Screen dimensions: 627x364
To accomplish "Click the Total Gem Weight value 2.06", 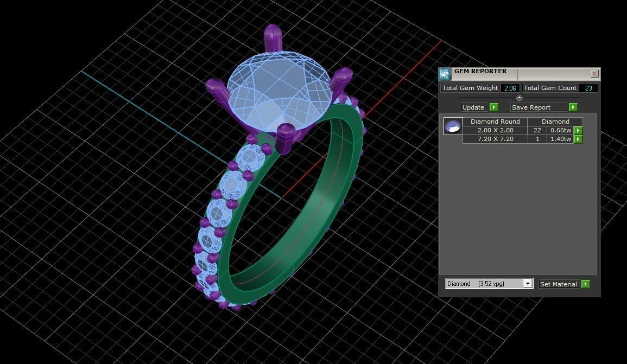I will click(x=510, y=88).
